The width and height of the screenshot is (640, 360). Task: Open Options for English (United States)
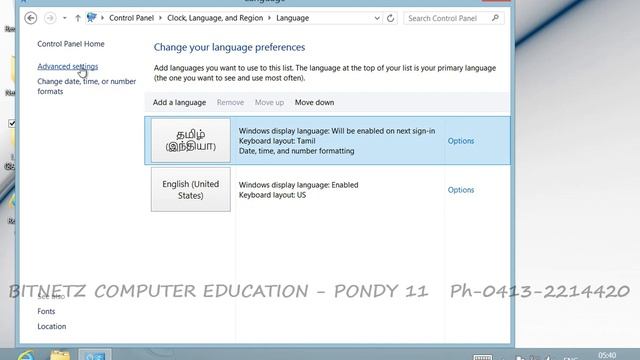461,190
